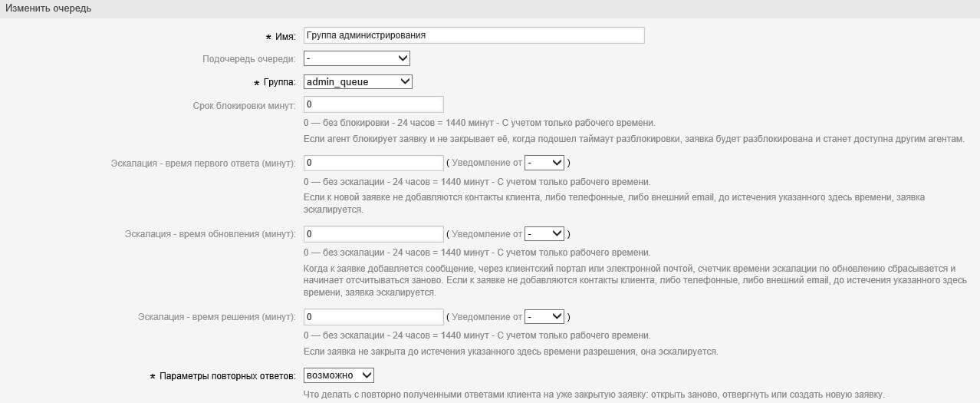Click the время решения input field
The width and height of the screenshot is (980, 403).
(374, 316)
